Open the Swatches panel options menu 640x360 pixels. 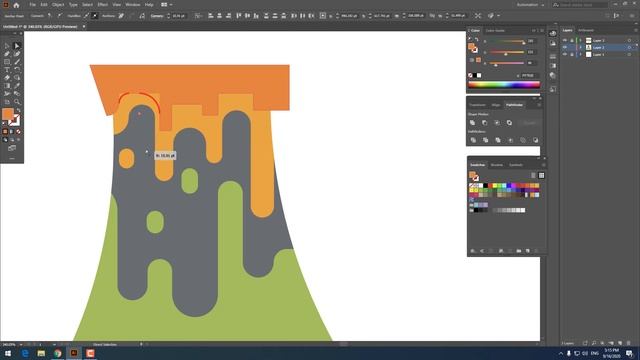coord(543,165)
